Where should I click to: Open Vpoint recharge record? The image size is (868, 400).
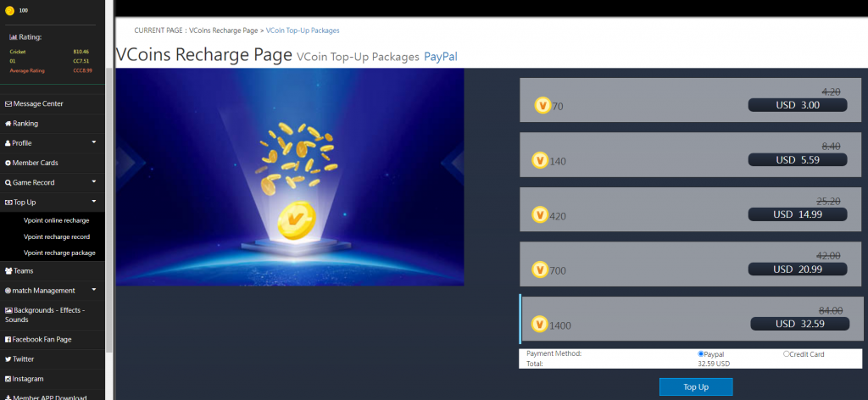coord(57,236)
